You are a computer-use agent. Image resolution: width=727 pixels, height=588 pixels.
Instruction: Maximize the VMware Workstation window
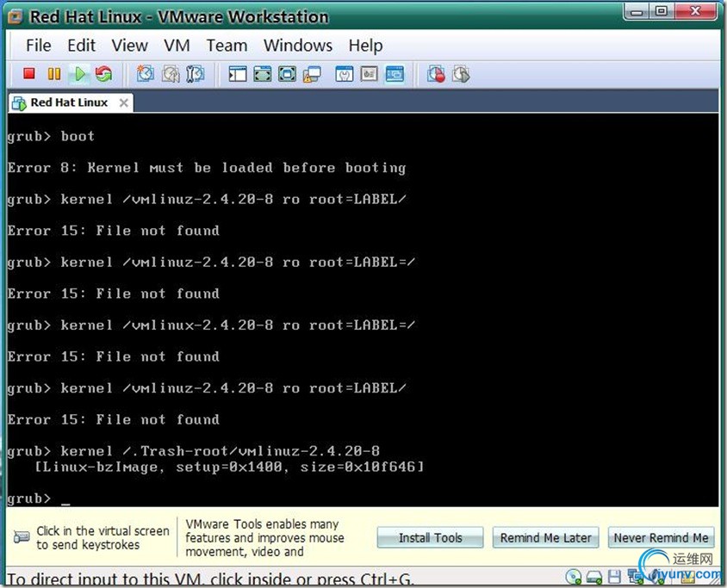[x=662, y=12]
